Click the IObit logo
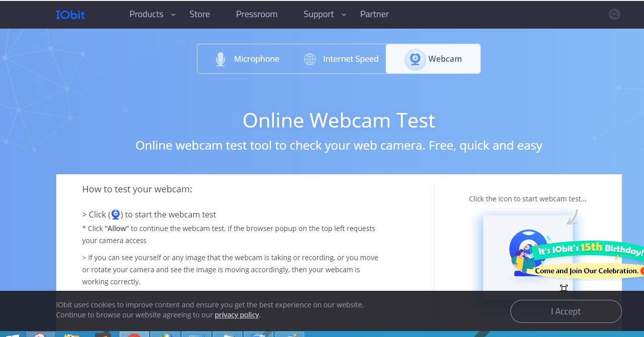 pyautogui.click(x=70, y=15)
